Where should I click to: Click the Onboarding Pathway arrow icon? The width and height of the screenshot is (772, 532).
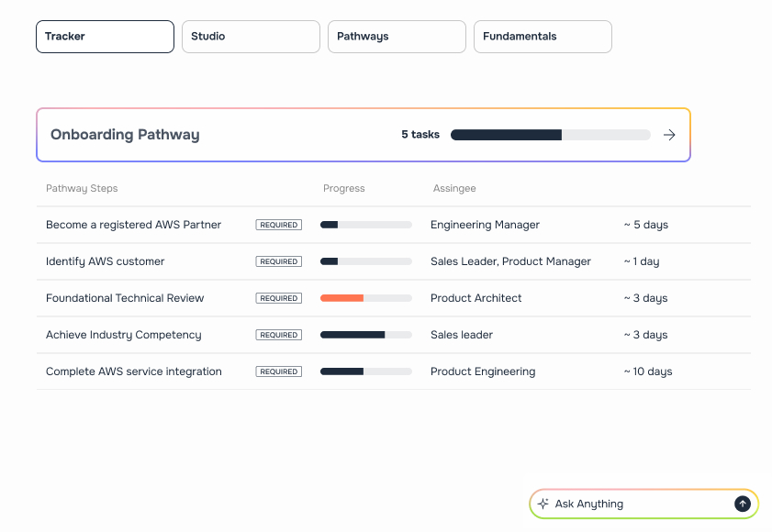click(669, 135)
